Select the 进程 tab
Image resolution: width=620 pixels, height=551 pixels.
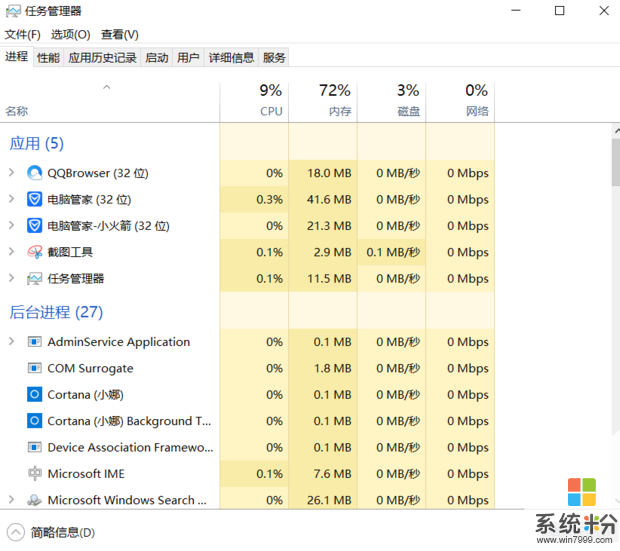(x=17, y=57)
